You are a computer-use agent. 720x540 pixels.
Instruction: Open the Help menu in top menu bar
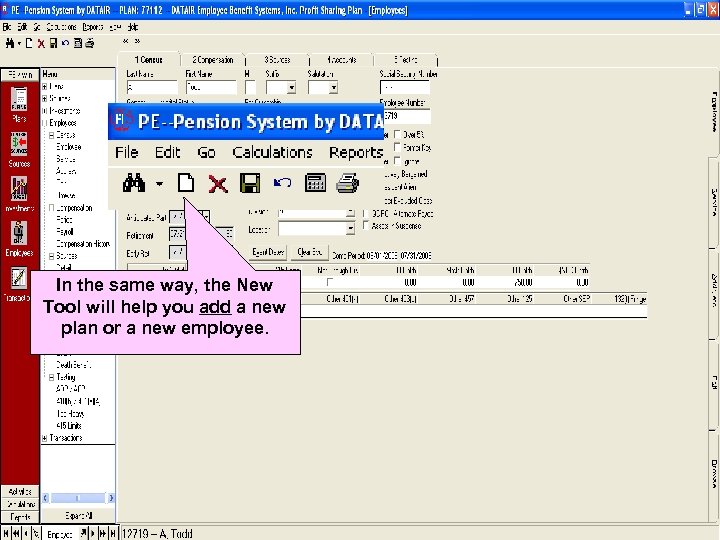tap(133, 27)
